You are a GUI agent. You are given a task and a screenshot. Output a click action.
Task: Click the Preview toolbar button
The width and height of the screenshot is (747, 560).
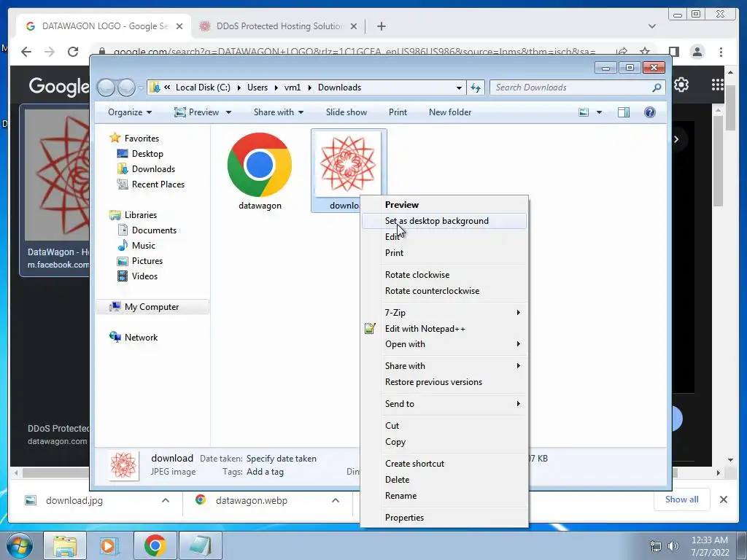197,112
